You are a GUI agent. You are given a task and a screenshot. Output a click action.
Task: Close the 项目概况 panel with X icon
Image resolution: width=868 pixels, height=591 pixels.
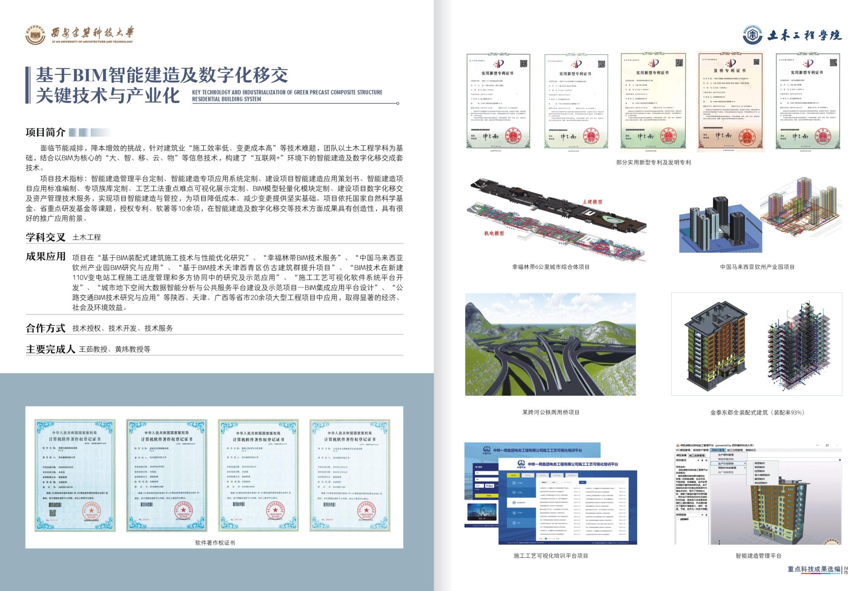[x=707, y=460]
